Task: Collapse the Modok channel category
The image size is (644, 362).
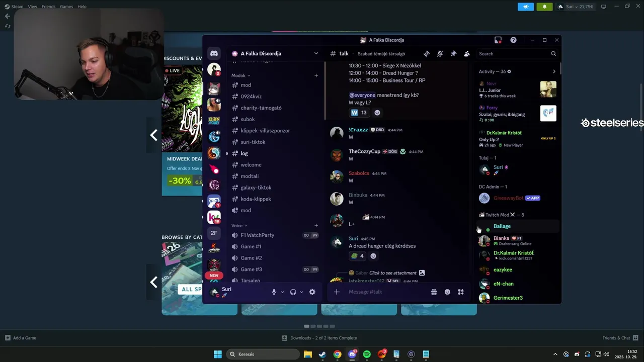Action: click(x=240, y=75)
